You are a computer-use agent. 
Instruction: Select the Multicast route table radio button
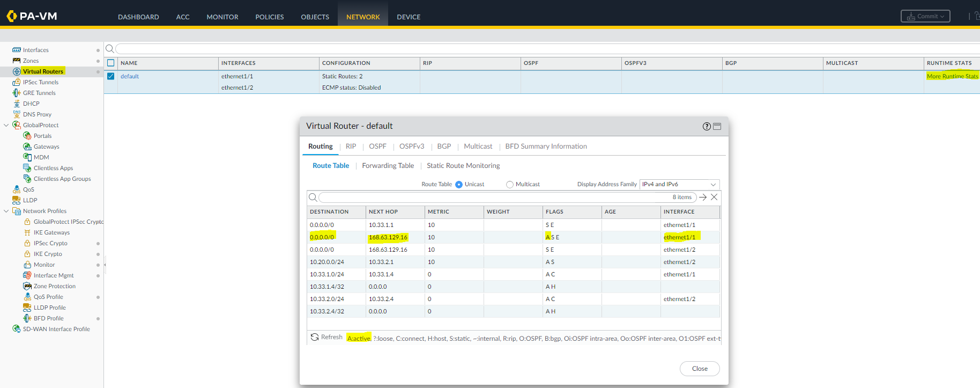510,185
